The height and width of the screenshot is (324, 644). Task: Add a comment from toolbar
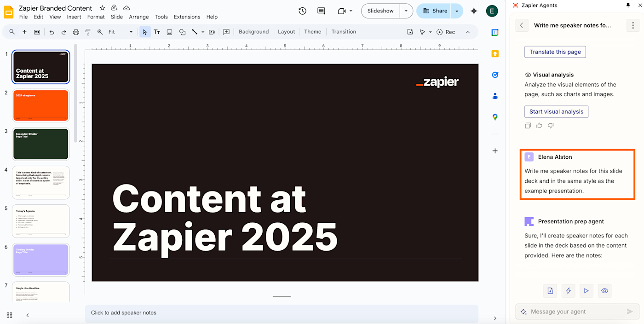click(226, 32)
